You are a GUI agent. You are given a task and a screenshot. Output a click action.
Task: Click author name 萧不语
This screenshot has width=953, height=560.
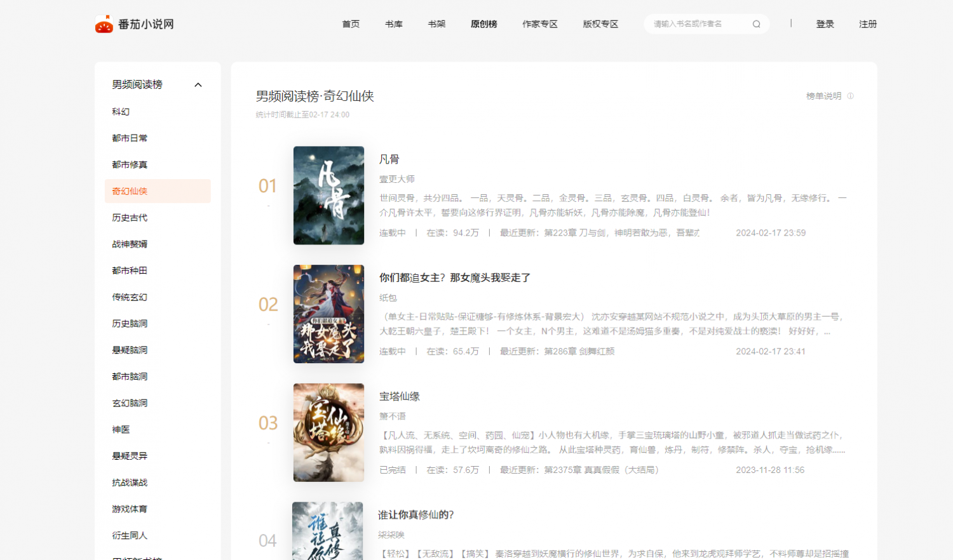point(392,417)
